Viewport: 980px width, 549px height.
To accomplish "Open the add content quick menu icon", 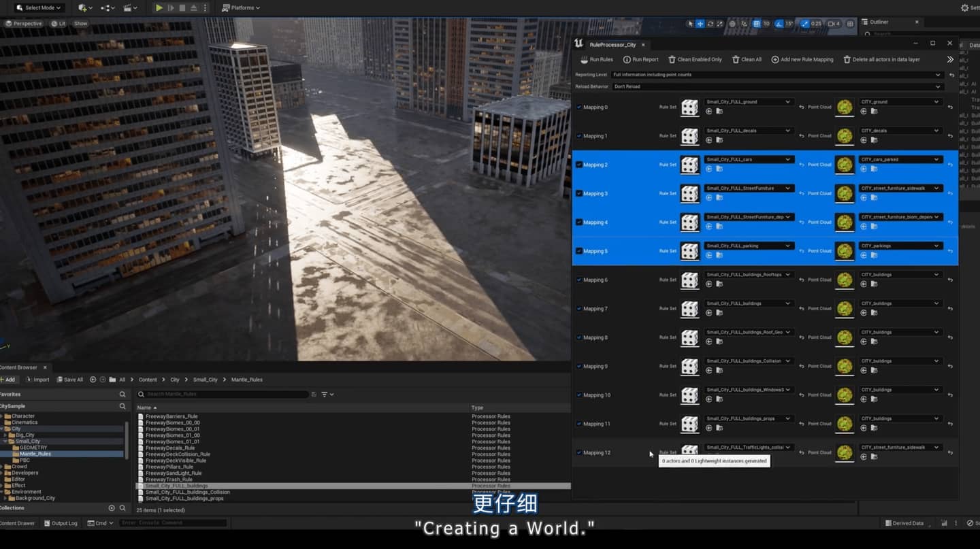I will pyautogui.click(x=84, y=7).
